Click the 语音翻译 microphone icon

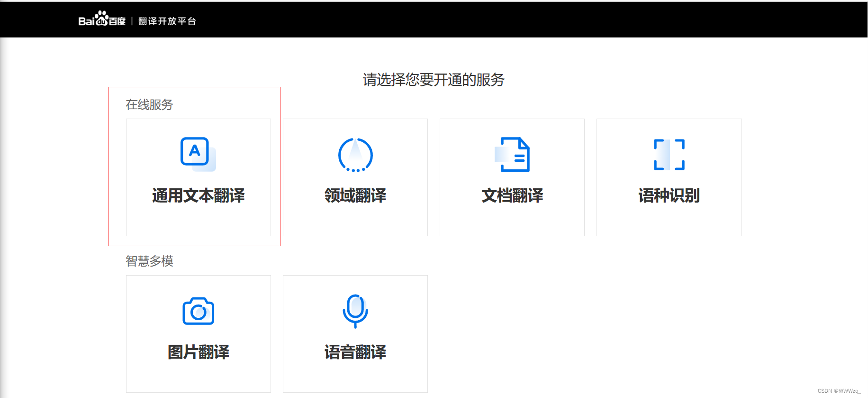click(355, 311)
